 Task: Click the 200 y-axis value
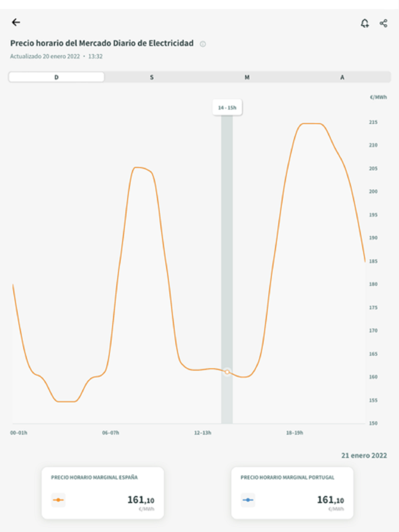tap(373, 191)
